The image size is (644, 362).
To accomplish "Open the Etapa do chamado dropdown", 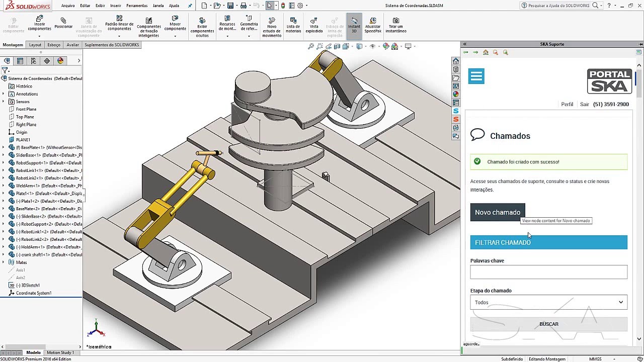I will (549, 302).
